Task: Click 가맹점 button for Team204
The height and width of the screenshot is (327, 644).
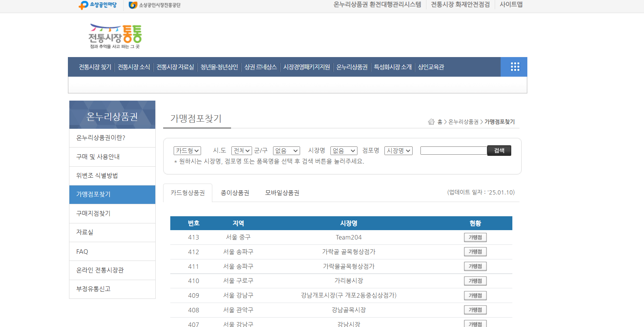Action: [x=475, y=237]
